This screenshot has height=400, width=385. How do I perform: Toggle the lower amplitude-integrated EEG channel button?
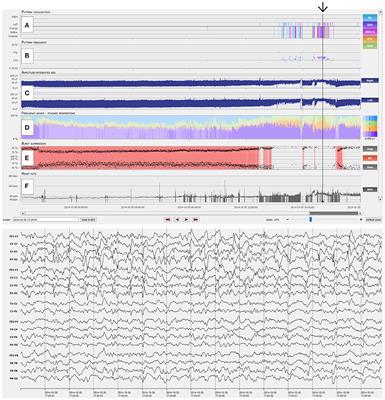[x=370, y=100]
